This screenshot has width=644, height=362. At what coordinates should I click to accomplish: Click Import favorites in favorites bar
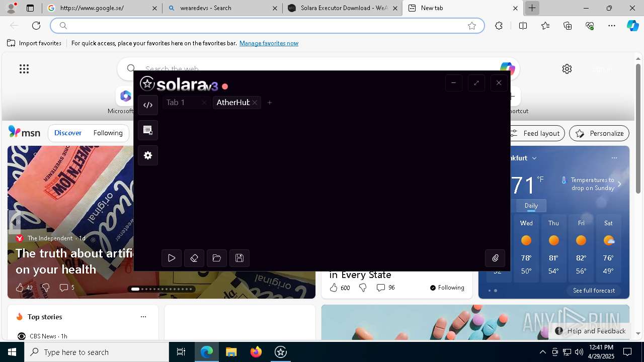[x=34, y=43]
